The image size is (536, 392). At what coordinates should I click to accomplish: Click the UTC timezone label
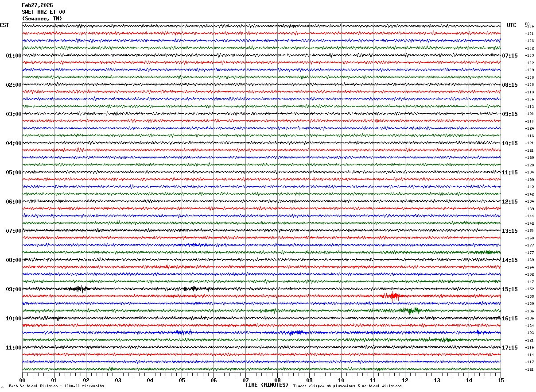pos(512,25)
